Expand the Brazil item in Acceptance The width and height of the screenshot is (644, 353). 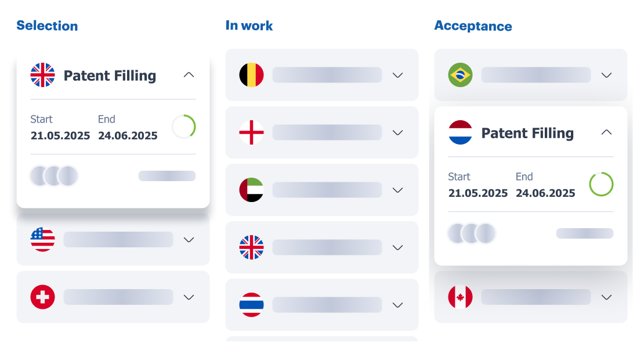(x=606, y=75)
